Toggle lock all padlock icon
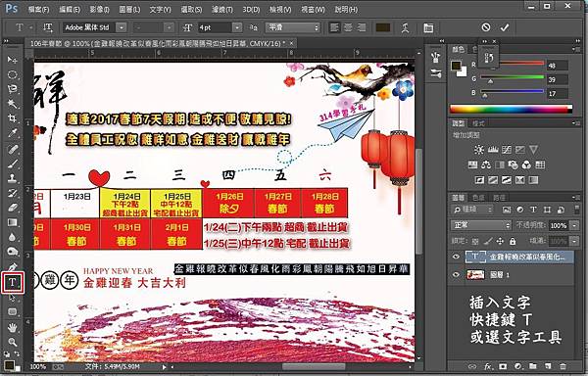Viewport: 588px width, 376px height. (x=513, y=242)
